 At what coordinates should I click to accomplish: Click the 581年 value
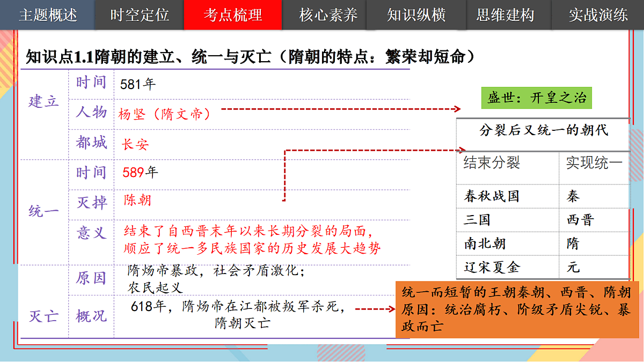[137, 84]
